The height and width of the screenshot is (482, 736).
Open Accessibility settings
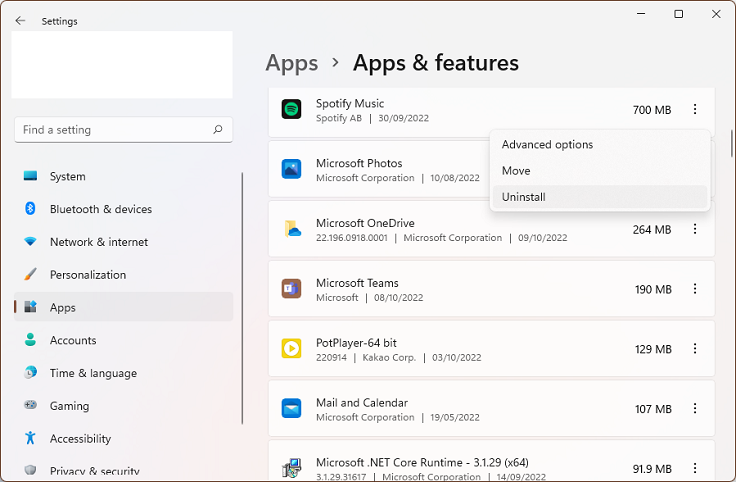point(123,438)
